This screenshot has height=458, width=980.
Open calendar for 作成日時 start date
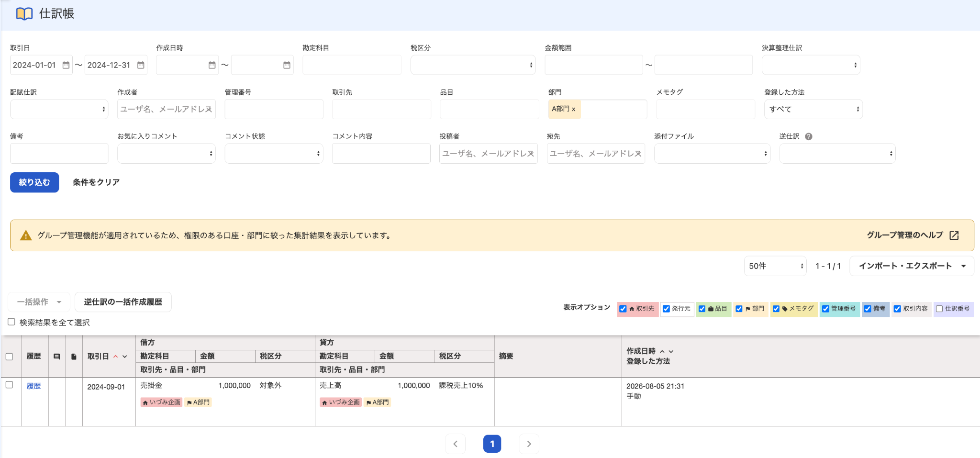pyautogui.click(x=212, y=65)
